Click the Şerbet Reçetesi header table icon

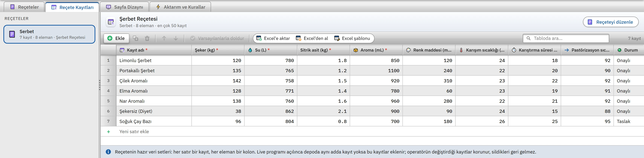pos(111,22)
